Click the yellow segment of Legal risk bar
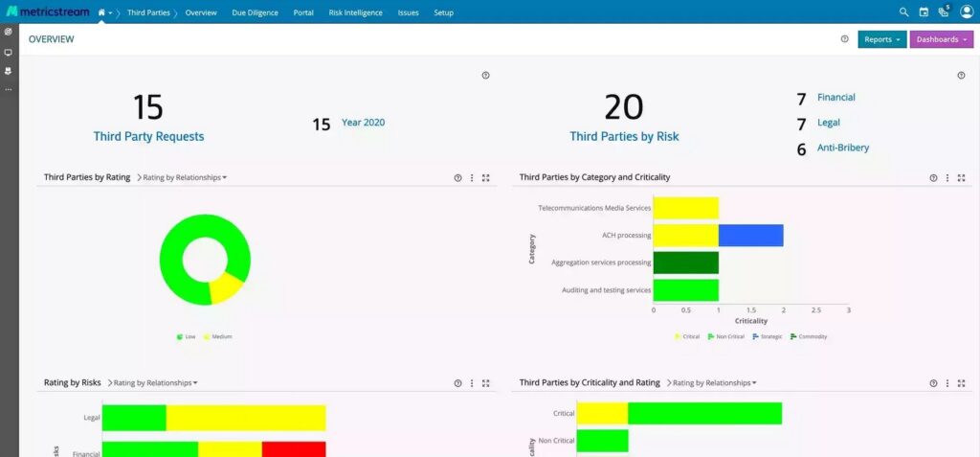The image size is (980, 457). [246, 418]
